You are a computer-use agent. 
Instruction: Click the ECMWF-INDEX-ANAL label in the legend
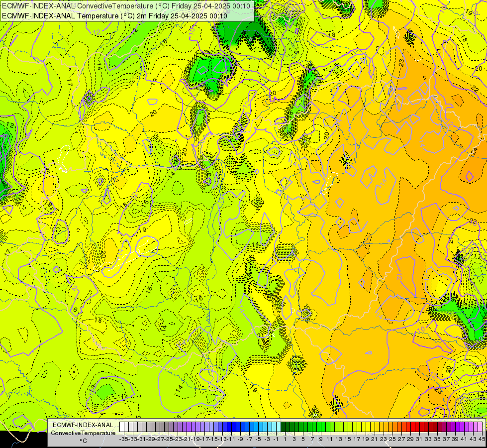[83, 425]
